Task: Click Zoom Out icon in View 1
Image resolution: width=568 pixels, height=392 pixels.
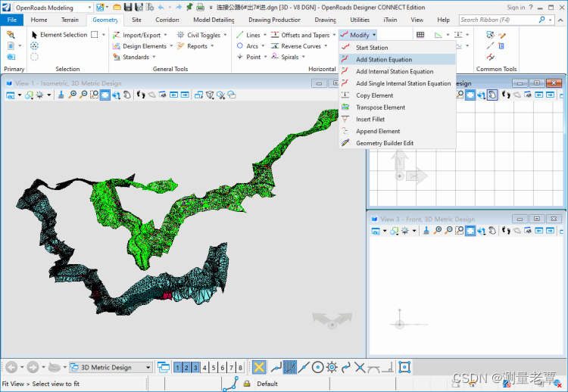Action: (83, 95)
